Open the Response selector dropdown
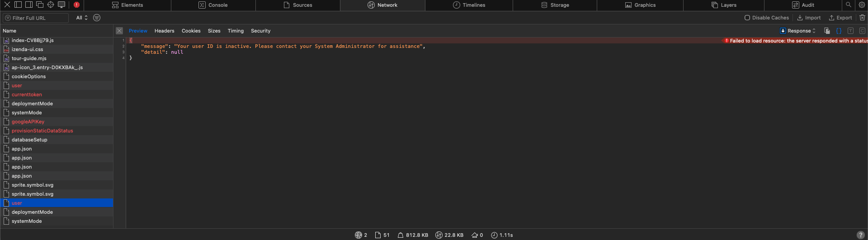 tap(798, 31)
